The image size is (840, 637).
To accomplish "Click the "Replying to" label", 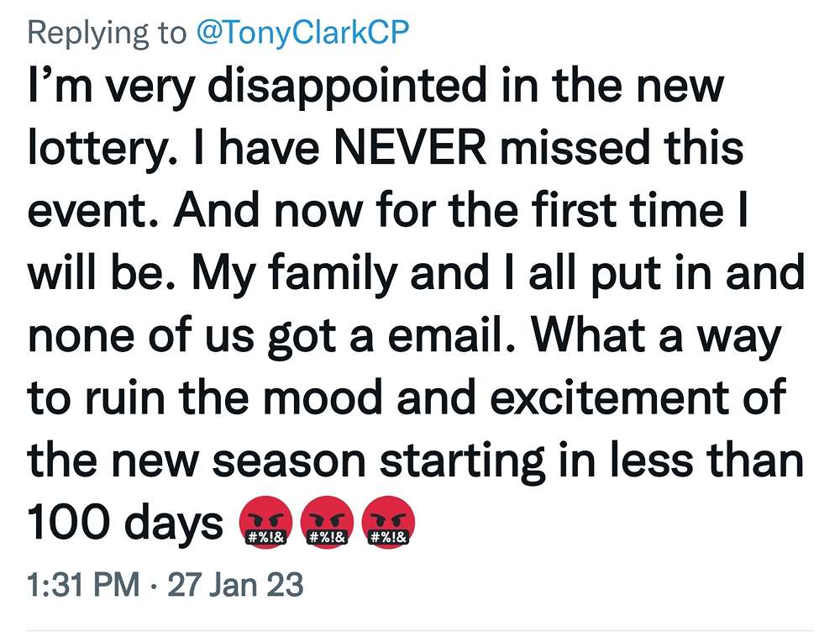I will [x=107, y=32].
